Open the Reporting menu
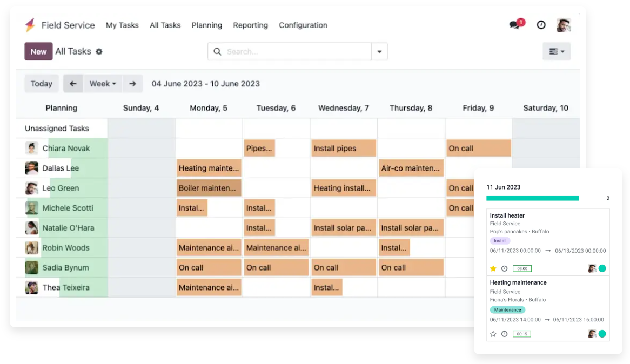 coord(250,25)
